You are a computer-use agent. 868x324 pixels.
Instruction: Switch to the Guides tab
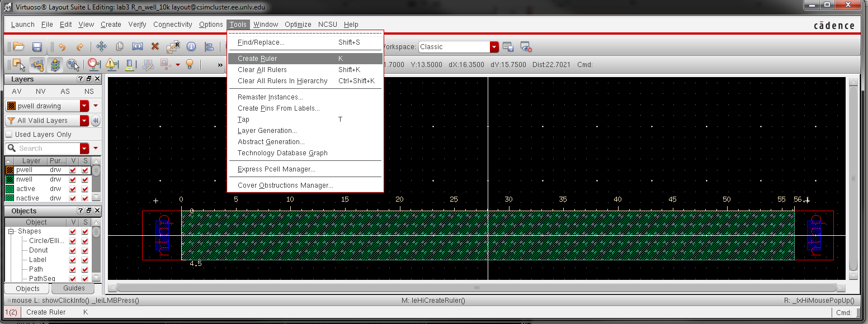(x=74, y=288)
